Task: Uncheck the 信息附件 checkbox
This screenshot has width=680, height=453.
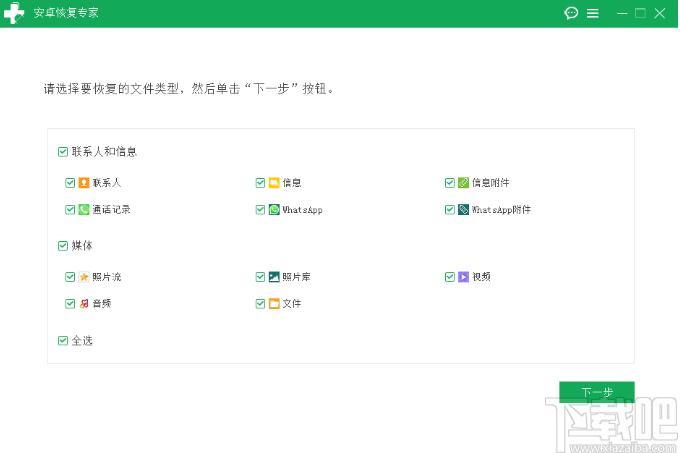Action: pyautogui.click(x=450, y=183)
